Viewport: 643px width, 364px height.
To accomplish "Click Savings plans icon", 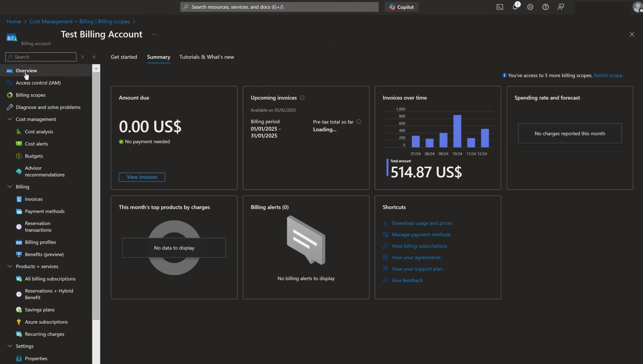I will (x=19, y=310).
